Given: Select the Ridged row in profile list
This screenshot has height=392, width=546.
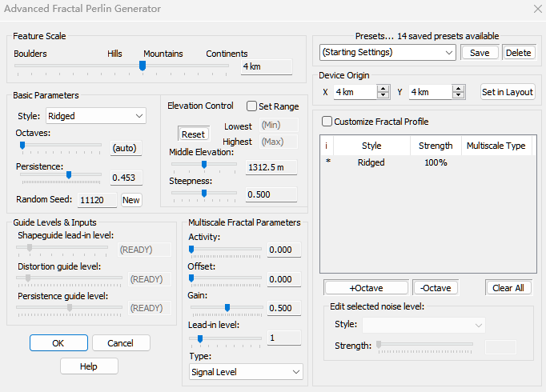Looking at the screenshot, I should (371, 162).
